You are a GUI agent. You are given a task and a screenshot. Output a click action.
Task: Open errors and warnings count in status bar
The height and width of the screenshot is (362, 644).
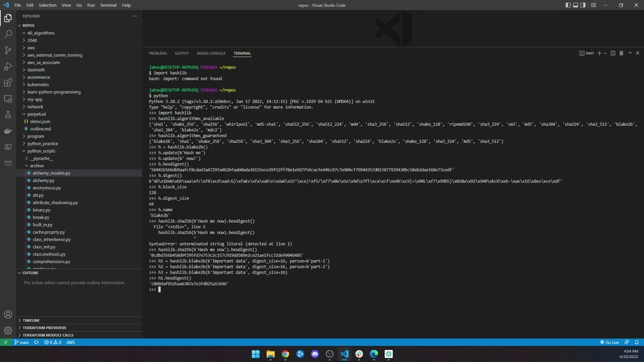point(52,342)
